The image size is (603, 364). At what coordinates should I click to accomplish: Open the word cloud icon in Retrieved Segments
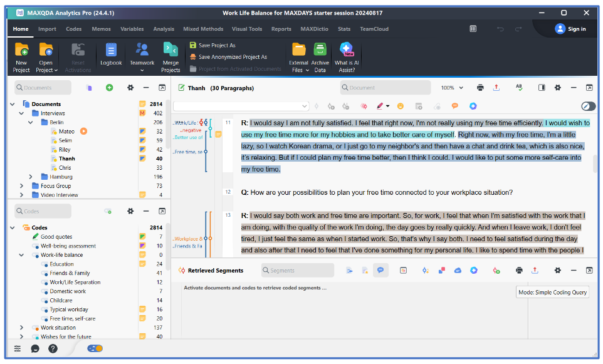click(458, 271)
